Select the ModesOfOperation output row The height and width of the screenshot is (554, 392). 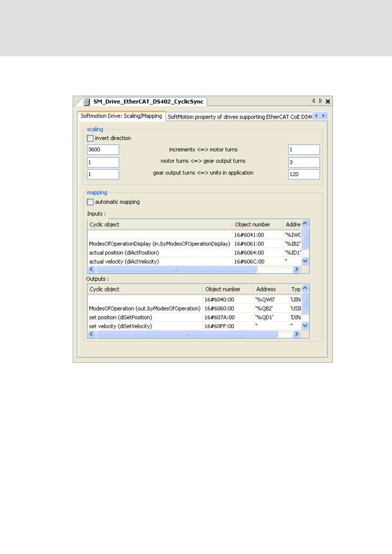tap(195, 309)
